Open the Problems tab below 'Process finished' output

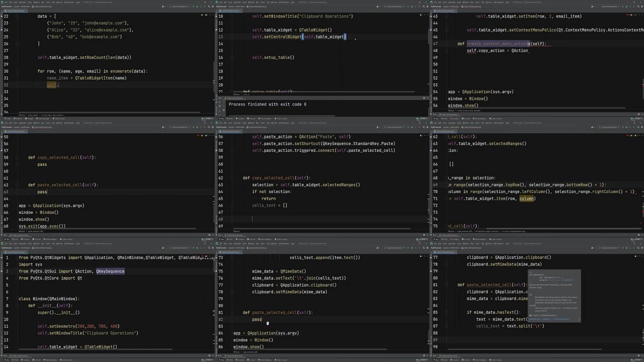[240, 119]
